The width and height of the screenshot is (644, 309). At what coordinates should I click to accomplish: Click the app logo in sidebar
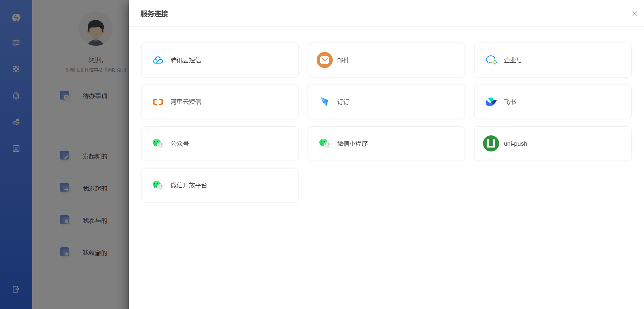(16, 17)
